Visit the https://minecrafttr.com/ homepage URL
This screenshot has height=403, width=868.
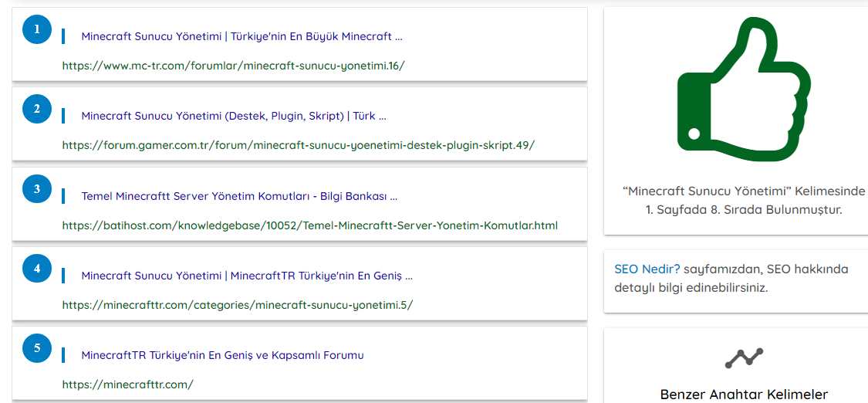pos(128,384)
